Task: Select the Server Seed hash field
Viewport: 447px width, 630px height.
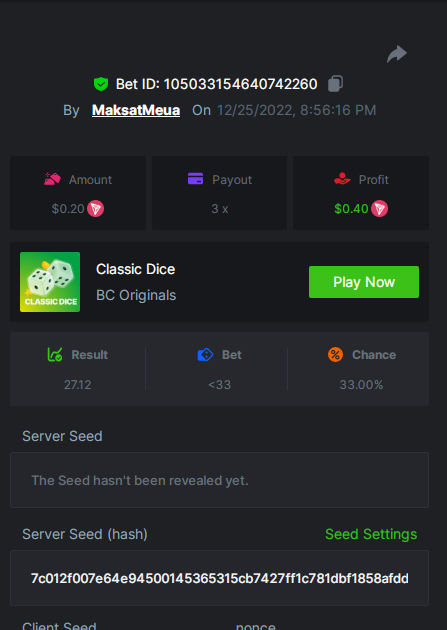Action: pyautogui.click(x=219, y=578)
